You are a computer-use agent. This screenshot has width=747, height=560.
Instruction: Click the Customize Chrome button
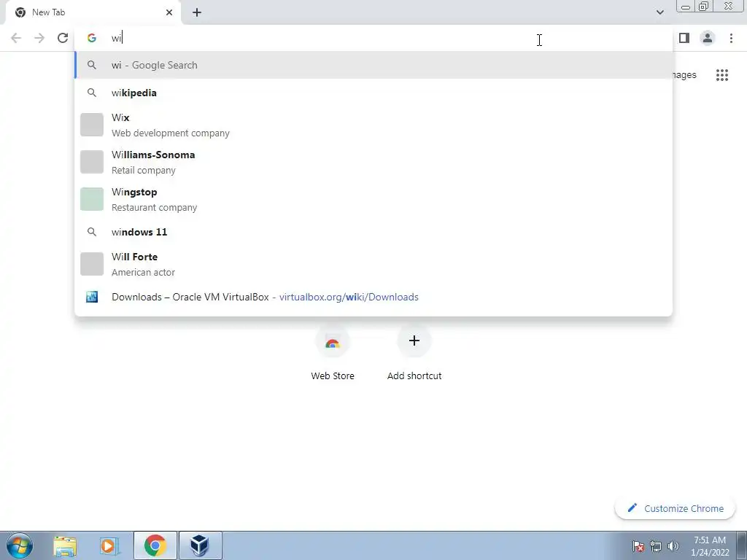click(x=675, y=508)
